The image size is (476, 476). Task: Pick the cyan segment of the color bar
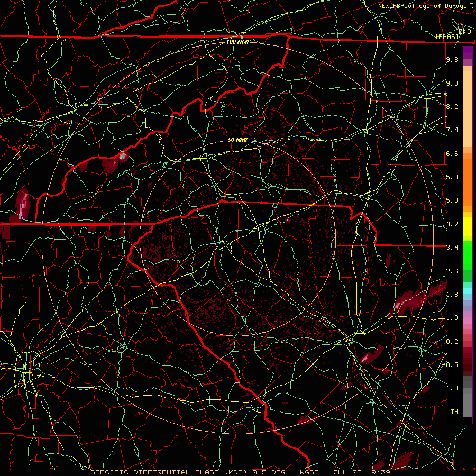click(x=467, y=291)
